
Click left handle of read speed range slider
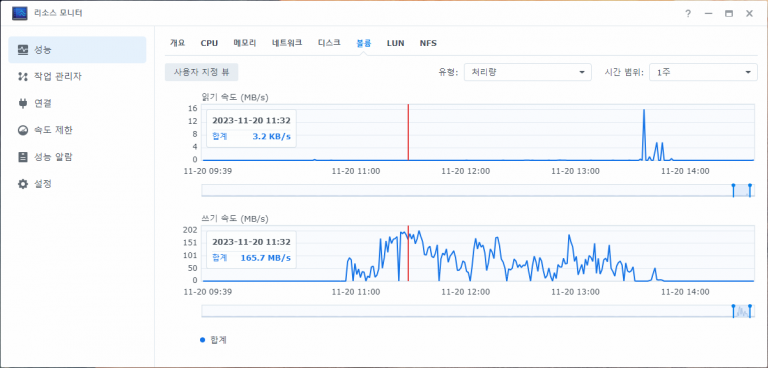tap(733, 191)
